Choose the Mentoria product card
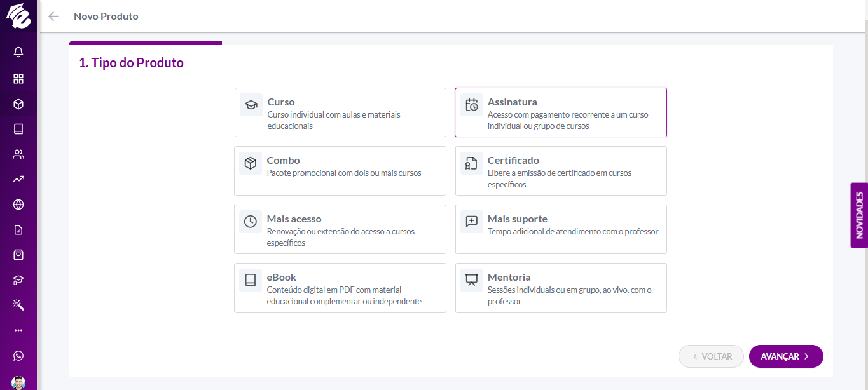The width and height of the screenshot is (868, 390). tap(561, 288)
